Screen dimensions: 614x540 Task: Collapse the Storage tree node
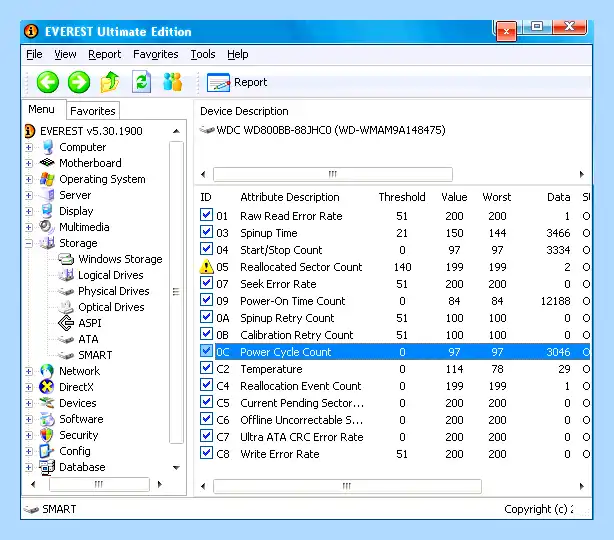pos(29,244)
